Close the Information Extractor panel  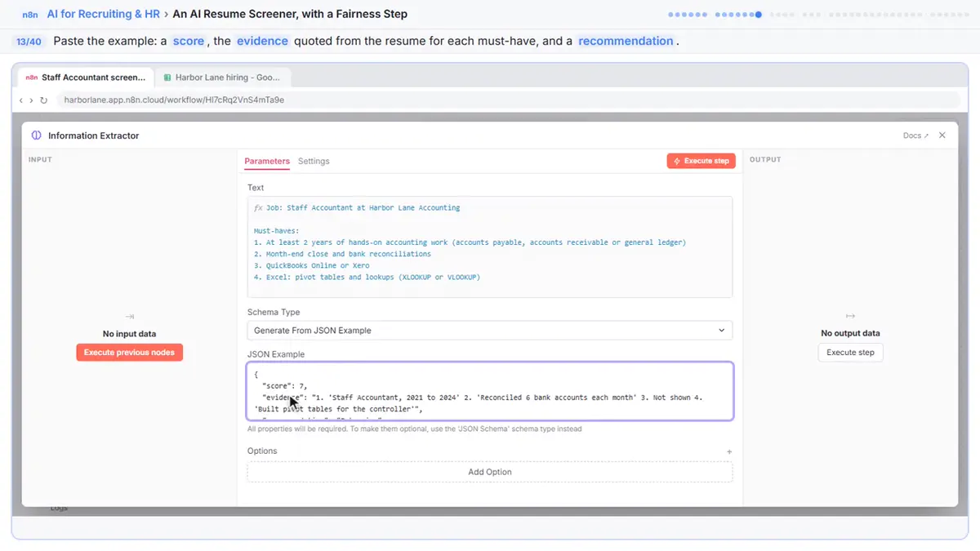(x=942, y=136)
